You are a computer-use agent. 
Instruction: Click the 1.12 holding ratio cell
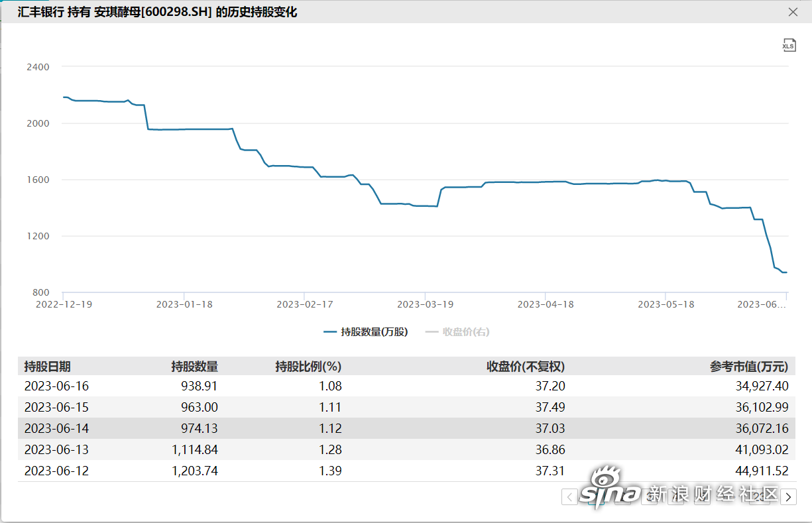[x=330, y=428]
